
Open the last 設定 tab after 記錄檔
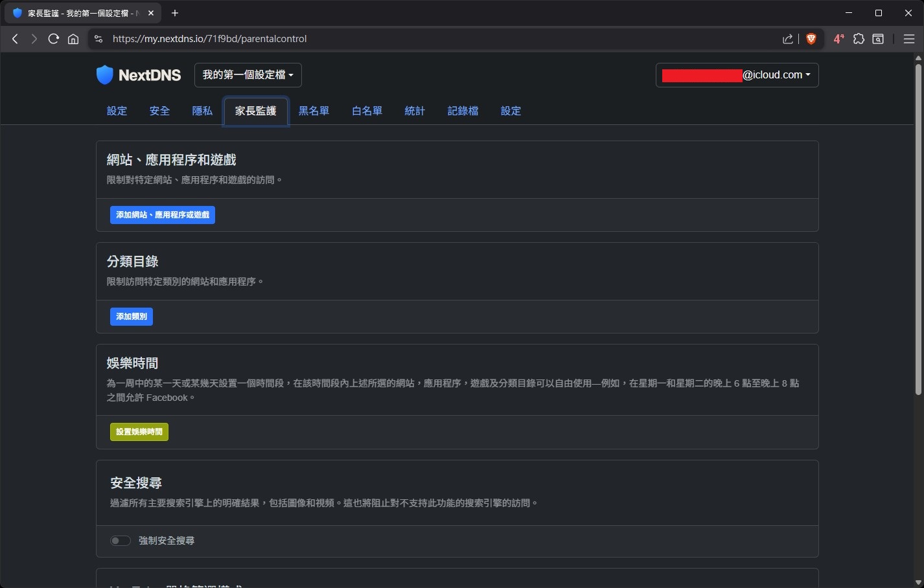pyautogui.click(x=511, y=111)
